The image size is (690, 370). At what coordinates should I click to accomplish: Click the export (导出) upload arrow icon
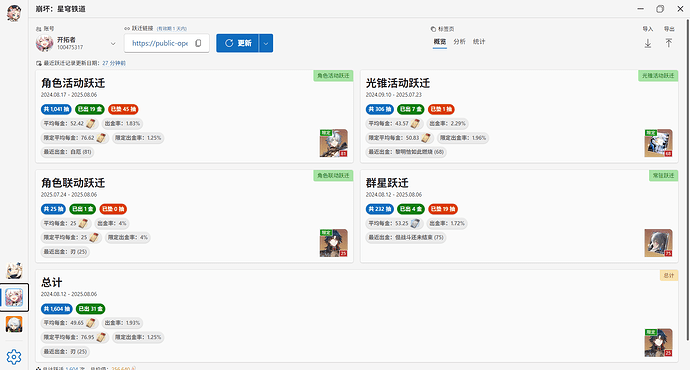(669, 43)
